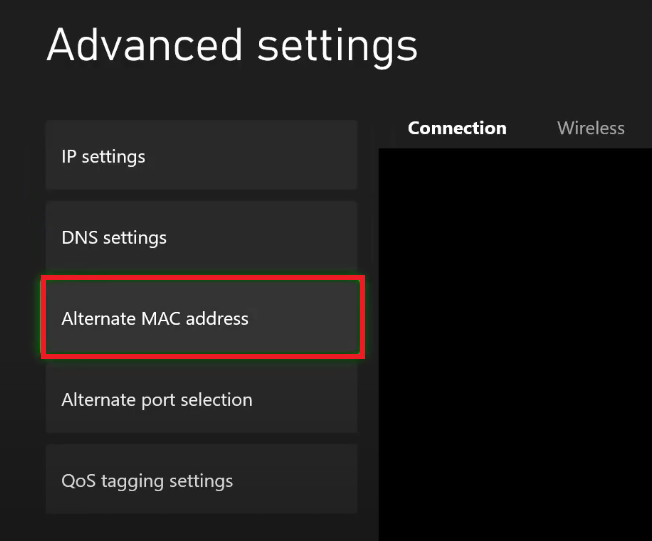Click the Advanced settings heading
This screenshot has width=652, height=541.
(x=232, y=46)
